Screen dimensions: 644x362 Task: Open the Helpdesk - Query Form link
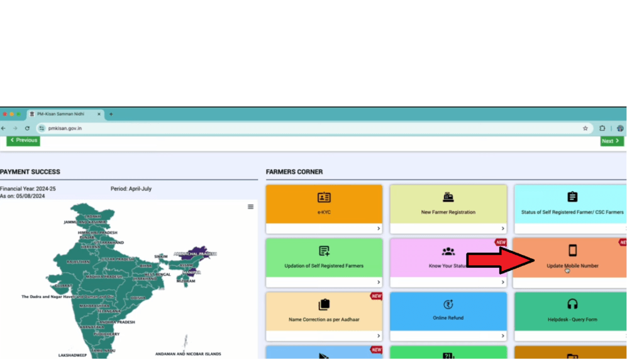(572, 320)
